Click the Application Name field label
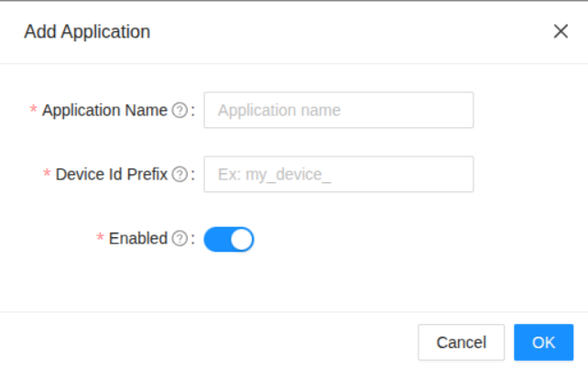This screenshot has height=368, width=588. pos(104,111)
